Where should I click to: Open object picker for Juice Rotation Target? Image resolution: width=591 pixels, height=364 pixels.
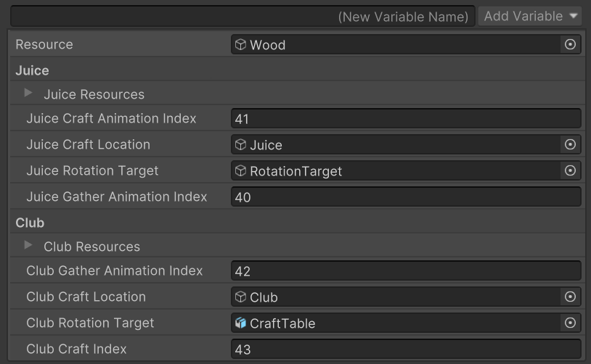pos(570,171)
